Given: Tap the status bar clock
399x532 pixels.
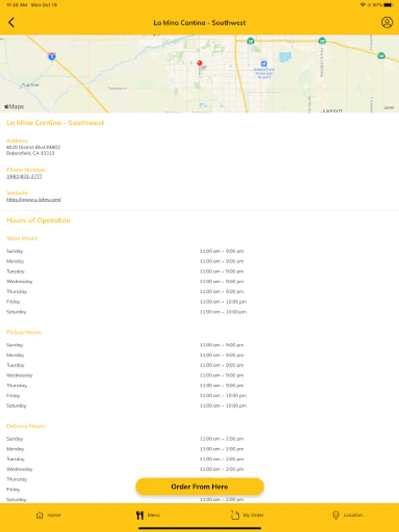Looking at the screenshot, I should pyautogui.click(x=18, y=5).
